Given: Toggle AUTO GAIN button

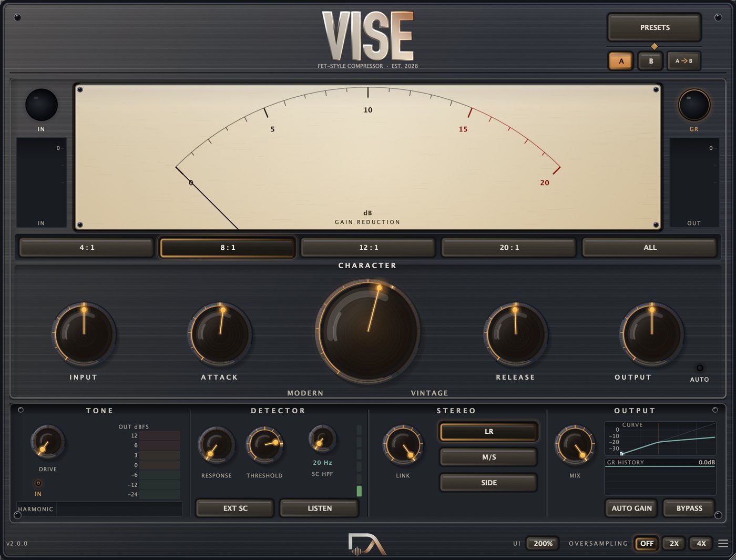Looking at the screenshot, I should [x=631, y=508].
